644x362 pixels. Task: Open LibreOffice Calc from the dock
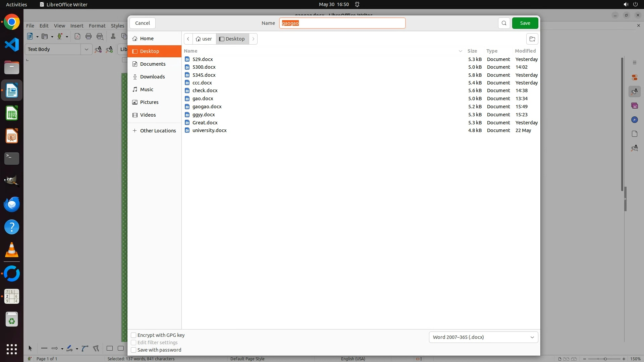pos(12,113)
